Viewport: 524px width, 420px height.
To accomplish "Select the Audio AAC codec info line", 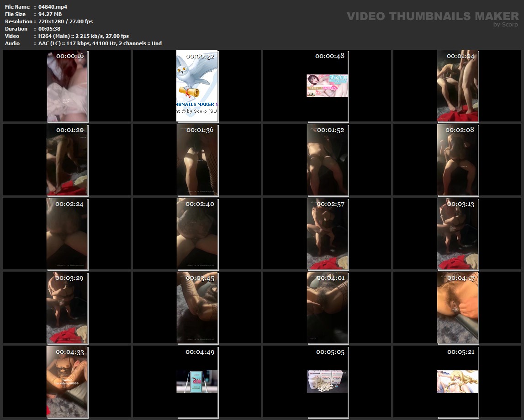I will (x=100, y=43).
